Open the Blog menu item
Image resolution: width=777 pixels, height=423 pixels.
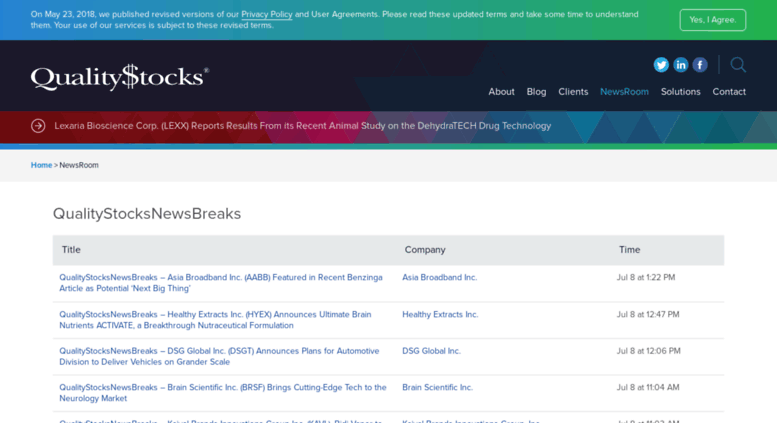536,92
